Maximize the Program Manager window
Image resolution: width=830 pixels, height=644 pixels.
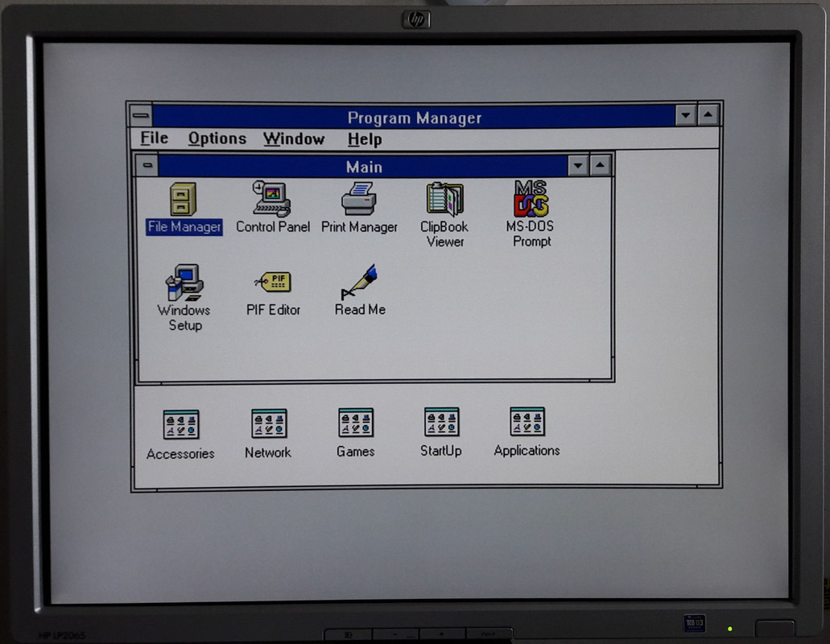click(x=708, y=114)
